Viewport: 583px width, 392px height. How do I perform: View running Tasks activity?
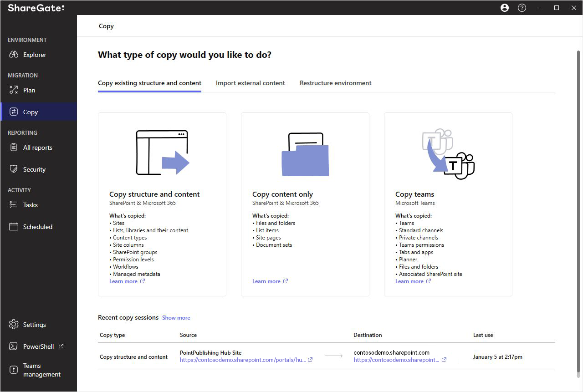click(x=30, y=205)
